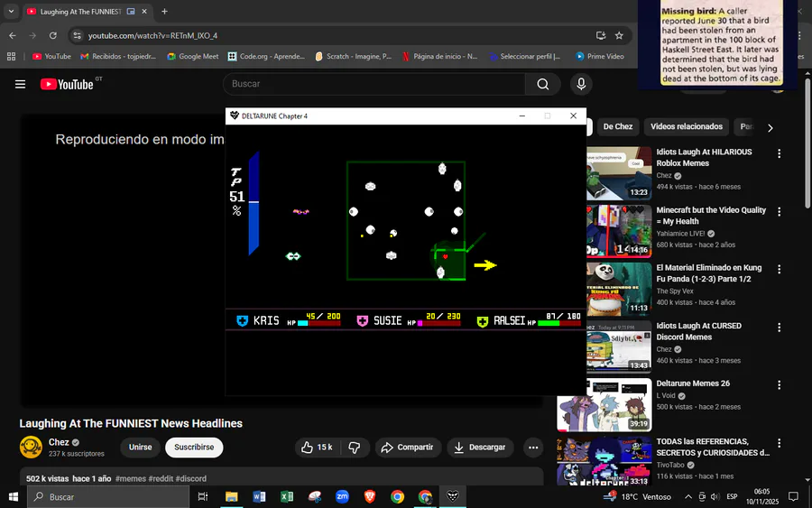Launch Word from the taskbar

click(x=259, y=497)
